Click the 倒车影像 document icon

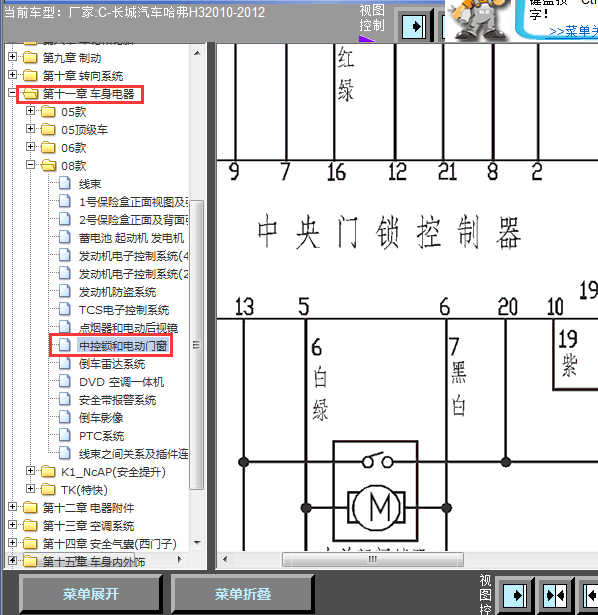click(65, 417)
